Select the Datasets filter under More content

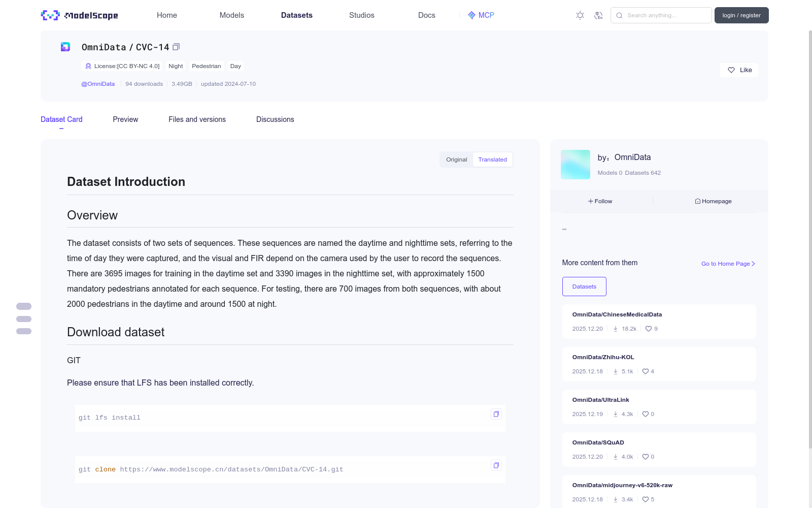pyautogui.click(x=584, y=287)
